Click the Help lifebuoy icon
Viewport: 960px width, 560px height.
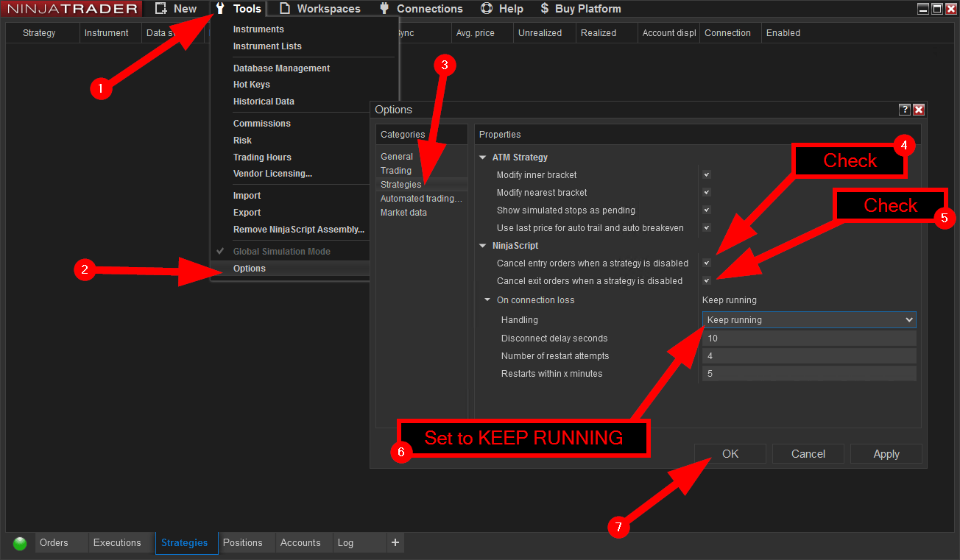(487, 9)
